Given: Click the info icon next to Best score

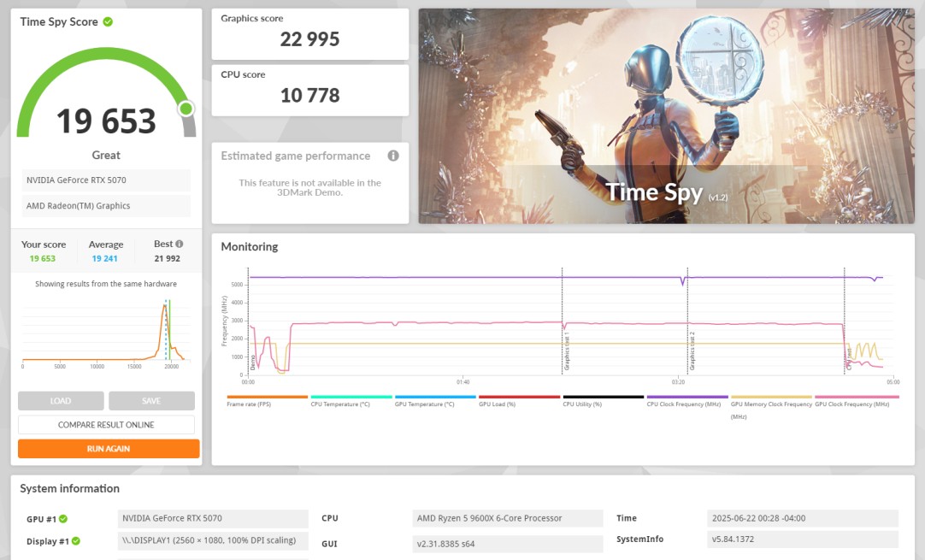Looking at the screenshot, I should 180,245.
